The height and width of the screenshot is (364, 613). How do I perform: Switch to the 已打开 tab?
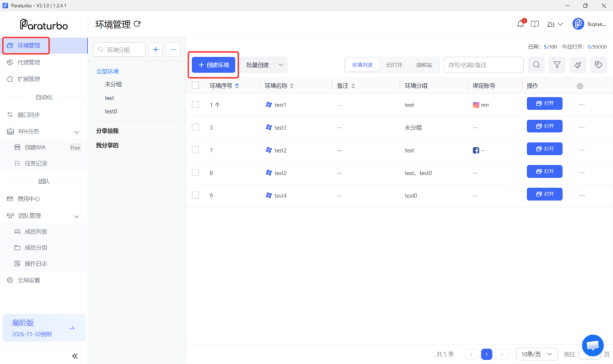pos(394,65)
